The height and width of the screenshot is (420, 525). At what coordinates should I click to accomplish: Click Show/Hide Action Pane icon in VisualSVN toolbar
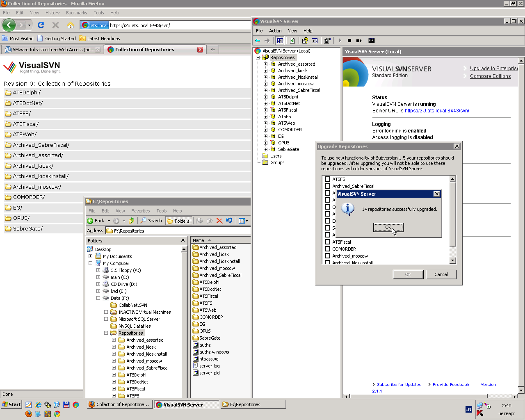coord(315,41)
